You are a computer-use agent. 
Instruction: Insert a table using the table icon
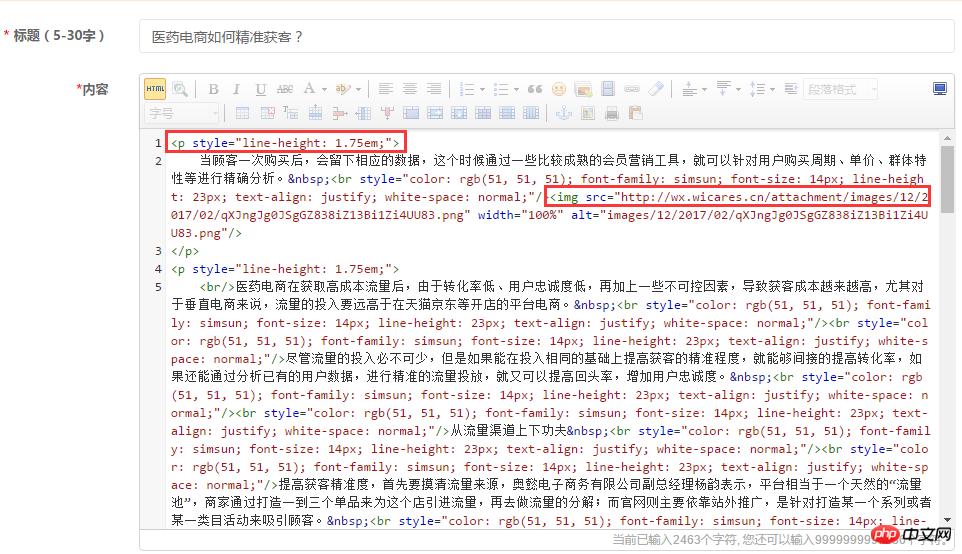(x=242, y=113)
